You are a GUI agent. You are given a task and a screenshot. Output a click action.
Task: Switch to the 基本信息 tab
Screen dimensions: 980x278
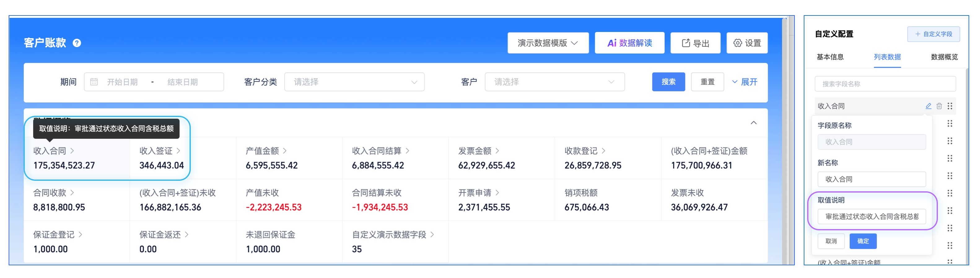click(830, 57)
